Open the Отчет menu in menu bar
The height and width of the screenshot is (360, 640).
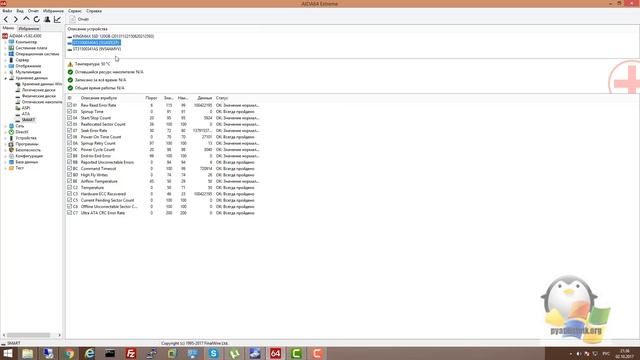pos(33,11)
